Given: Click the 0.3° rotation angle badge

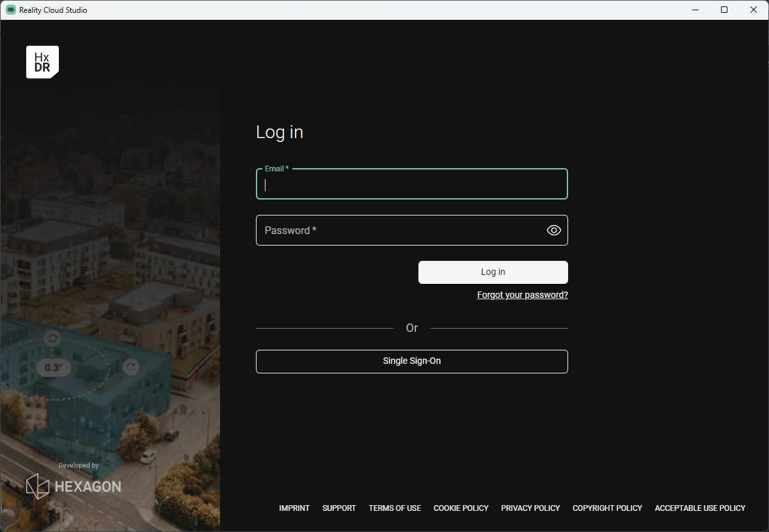Looking at the screenshot, I should (x=53, y=368).
